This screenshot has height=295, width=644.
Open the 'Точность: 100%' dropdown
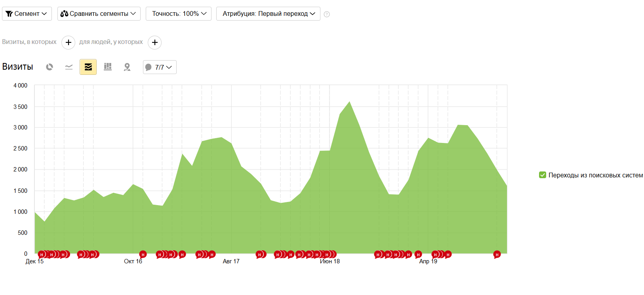pos(178,14)
